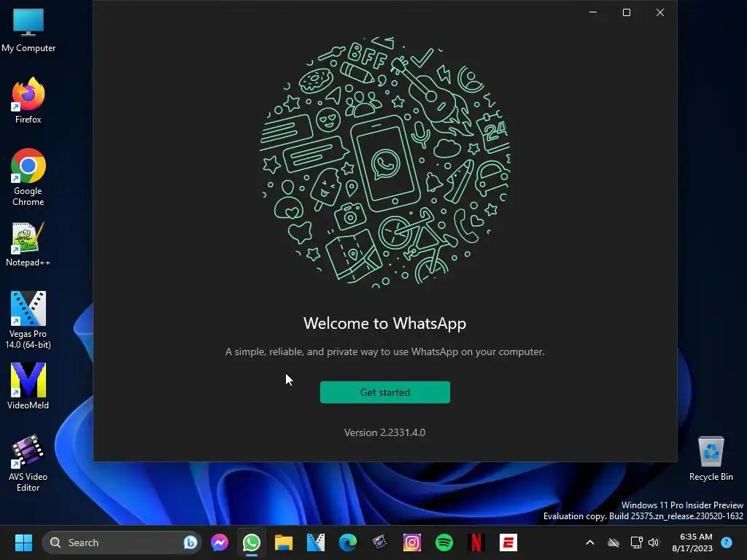Open My Computer desktop icon
The image size is (747, 560).
tap(28, 29)
